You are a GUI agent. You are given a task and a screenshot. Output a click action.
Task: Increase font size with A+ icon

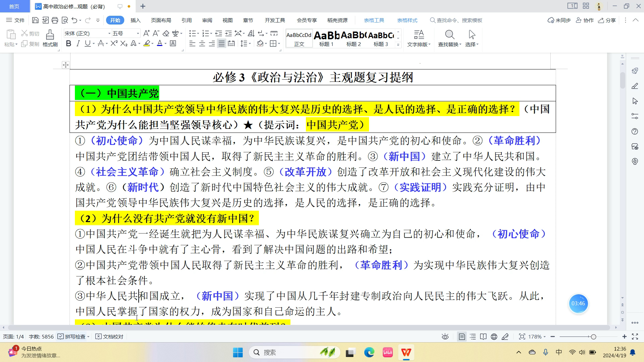coord(146,33)
